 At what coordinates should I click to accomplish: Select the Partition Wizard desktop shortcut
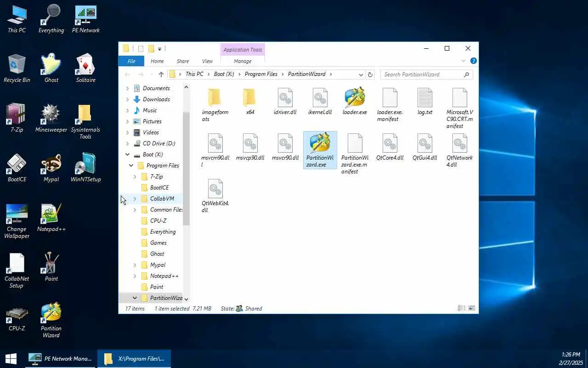51,320
